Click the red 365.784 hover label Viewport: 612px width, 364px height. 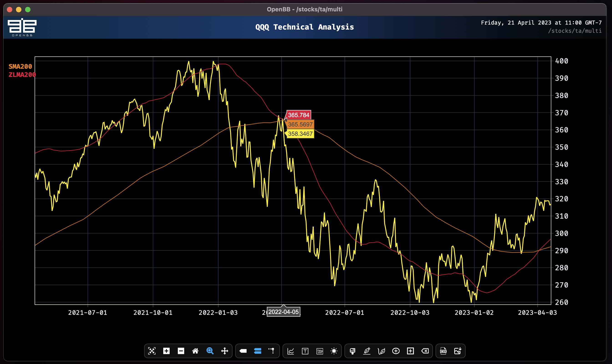[x=298, y=115]
